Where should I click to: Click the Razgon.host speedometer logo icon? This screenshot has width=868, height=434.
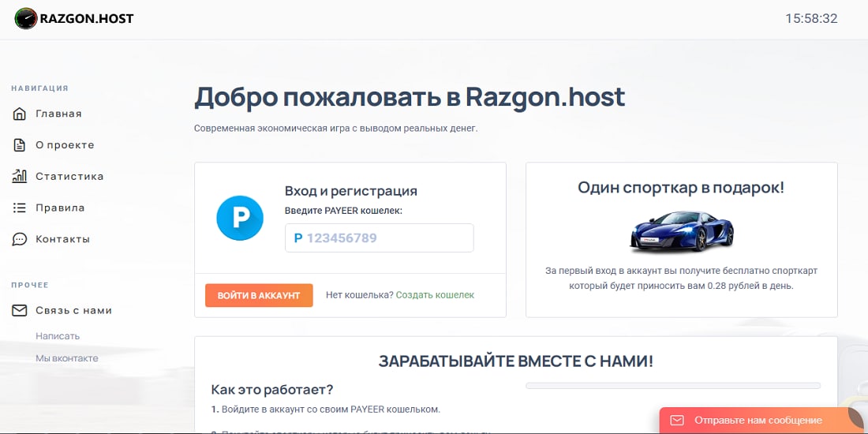(25, 19)
